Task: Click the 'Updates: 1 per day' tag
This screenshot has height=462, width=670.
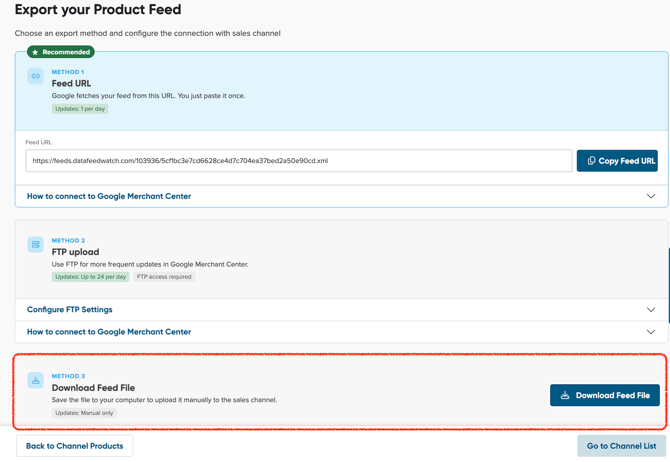Action: (x=80, y=109)
